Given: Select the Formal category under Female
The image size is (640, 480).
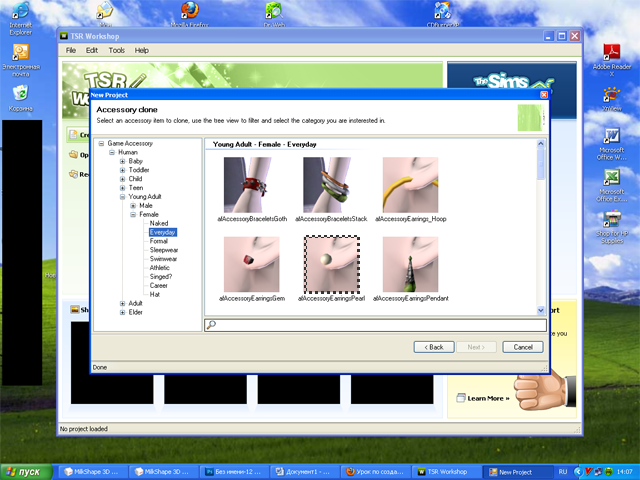Looking at the screenshot, I should (159, 241).
